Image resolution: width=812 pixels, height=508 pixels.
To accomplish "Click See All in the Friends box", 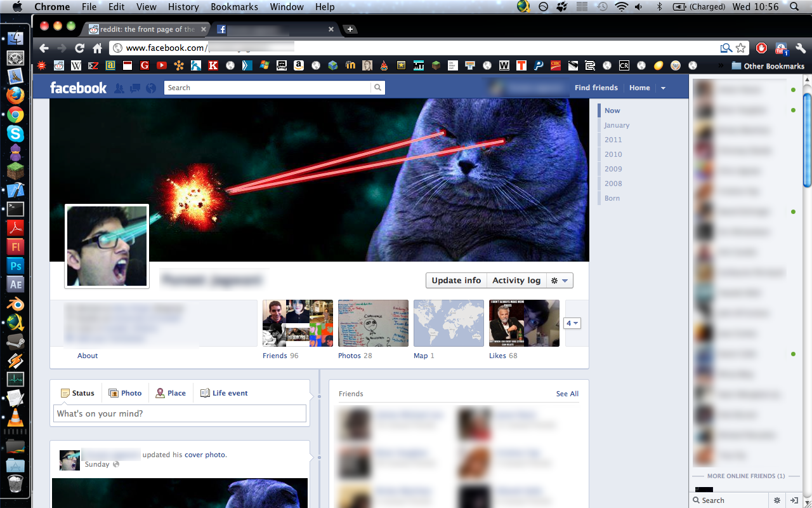I will coord(567,394).
